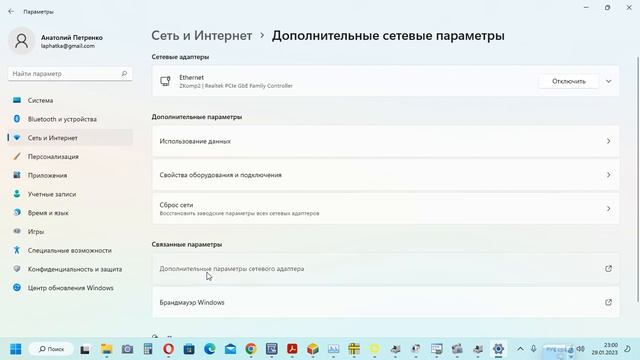Open Использование данных page

click(385, 141)
